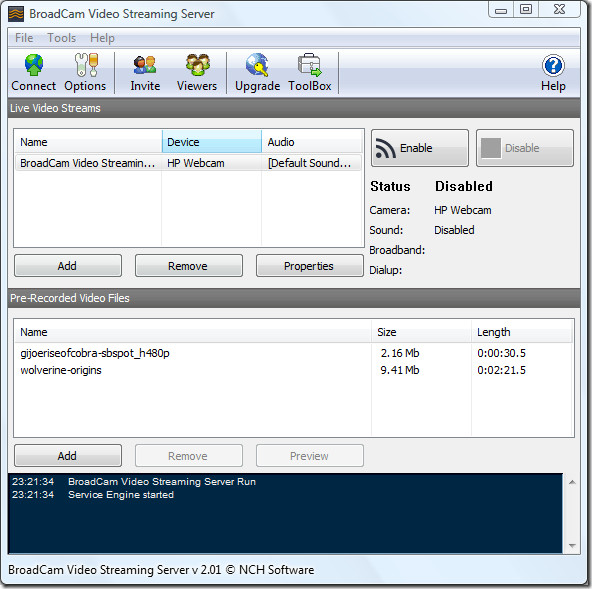Open the Help menu in the menu bar
Screen dimensions: 592x589
pos(102,38)
